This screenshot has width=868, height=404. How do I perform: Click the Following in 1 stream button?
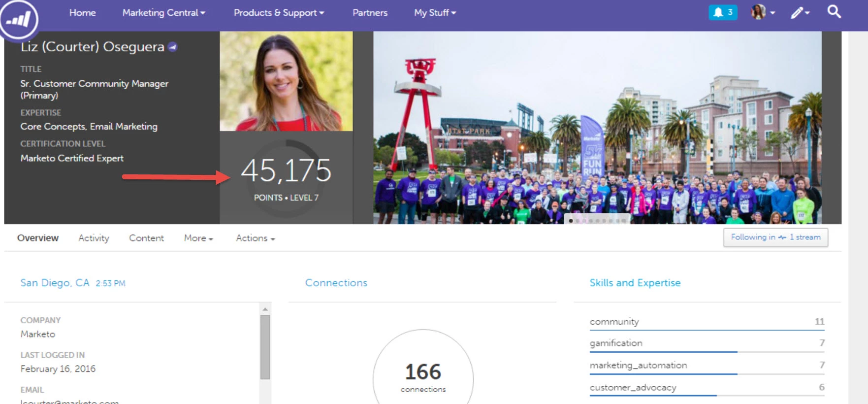point(775,237)
